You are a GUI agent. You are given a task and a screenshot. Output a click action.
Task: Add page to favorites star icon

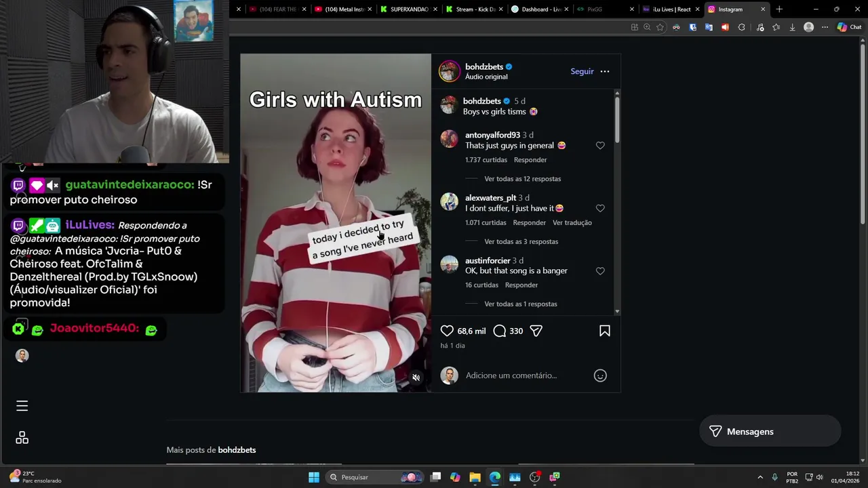click(660, 27)
